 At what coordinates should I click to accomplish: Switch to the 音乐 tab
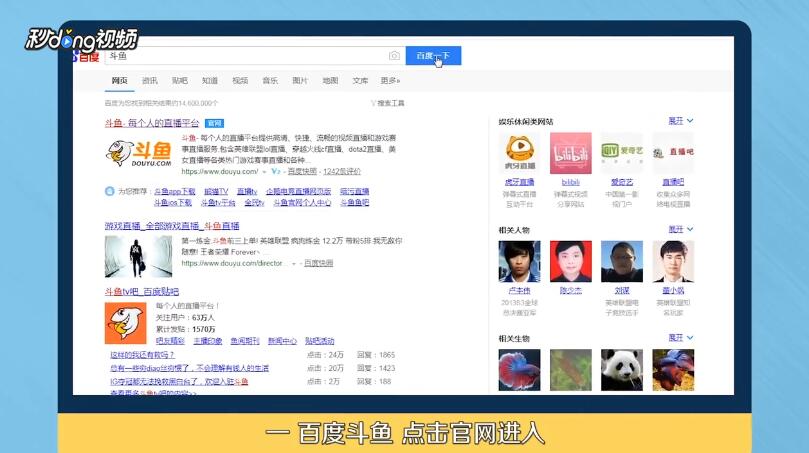270,80
